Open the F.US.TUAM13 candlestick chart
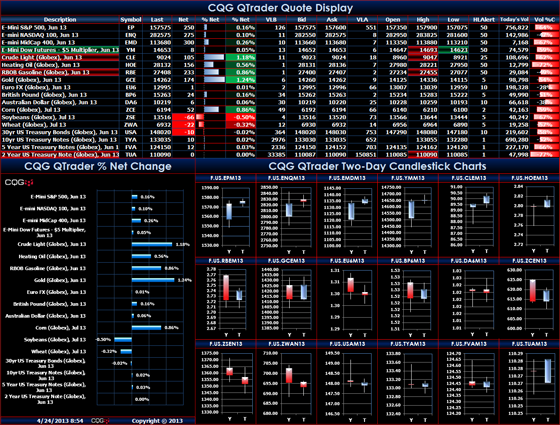The image size is (560, 425). coord(529,382)
